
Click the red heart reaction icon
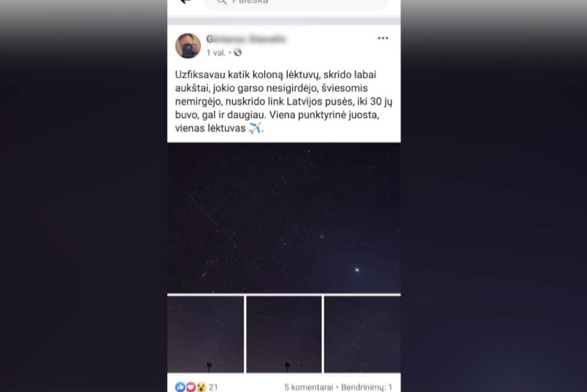coord(191,387)
